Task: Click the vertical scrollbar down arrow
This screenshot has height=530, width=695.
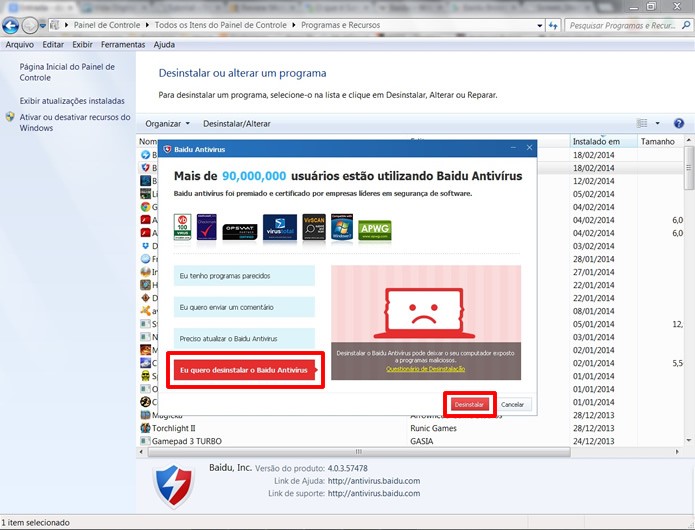Action: [689, 440]
